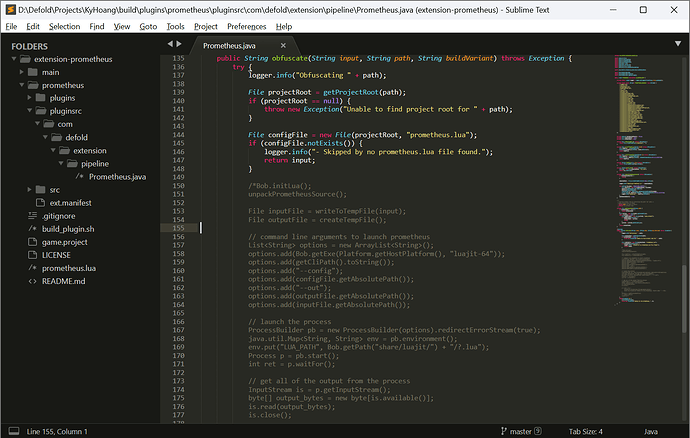690x438 pixels.
Task: Click the .gitignore file type icon
Action: pos(33,216)
